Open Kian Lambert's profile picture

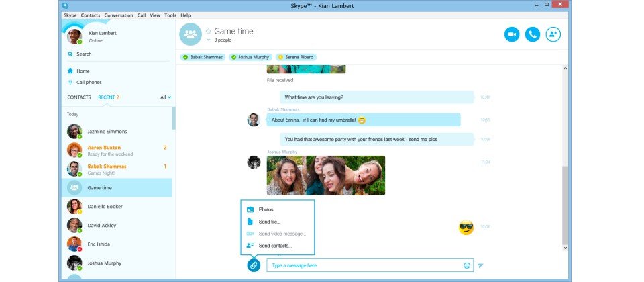pyautogui.click(x=74, y=36)
